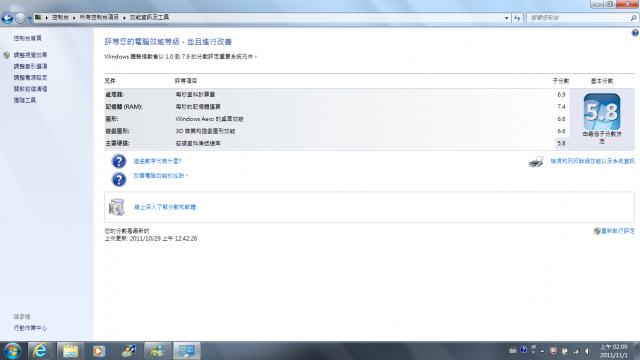Click the refresh button next to address bar
Viewport: 640px width, 360px height.
pos(517,18)
